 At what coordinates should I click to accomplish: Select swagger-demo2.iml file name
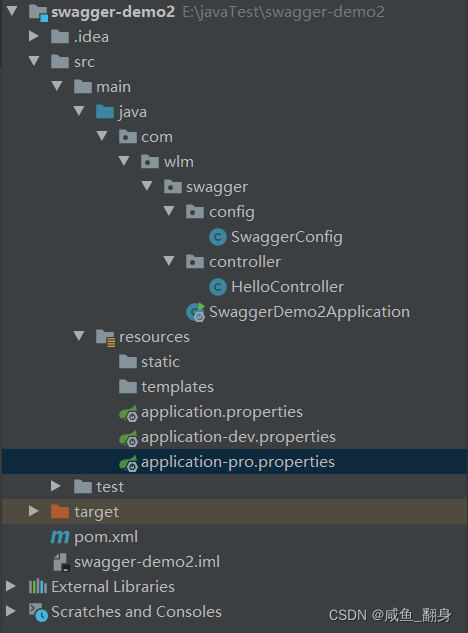tap(147, 562)
